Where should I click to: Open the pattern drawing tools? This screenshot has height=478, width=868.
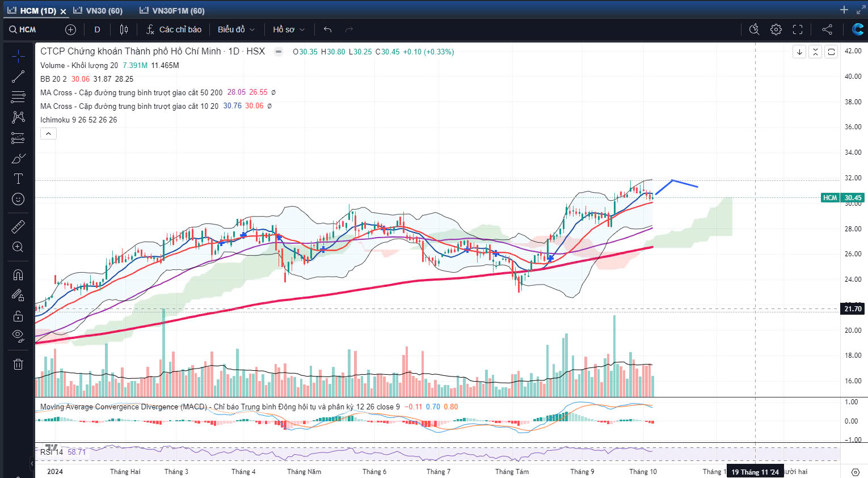point(18,117)
